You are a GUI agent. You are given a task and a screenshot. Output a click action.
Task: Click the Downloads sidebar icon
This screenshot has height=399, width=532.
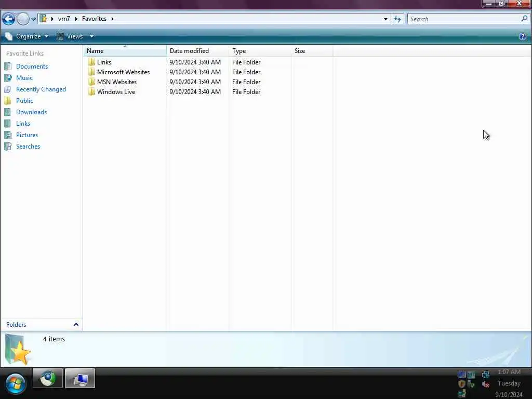pos(8,112)
